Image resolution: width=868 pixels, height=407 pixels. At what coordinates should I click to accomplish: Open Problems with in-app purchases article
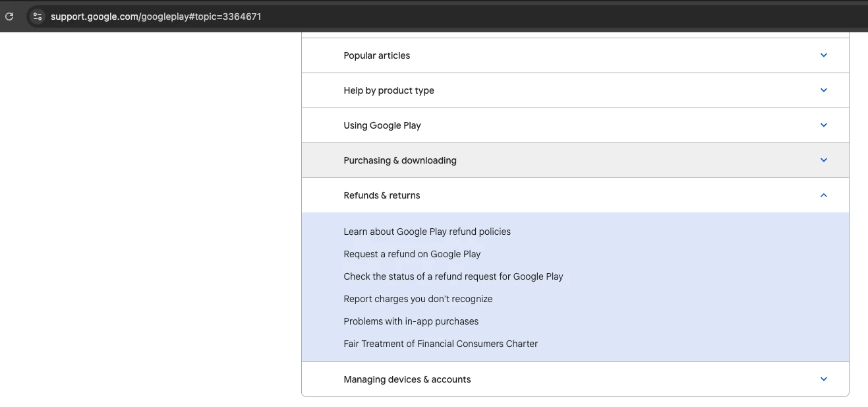[x=411, y=322]
